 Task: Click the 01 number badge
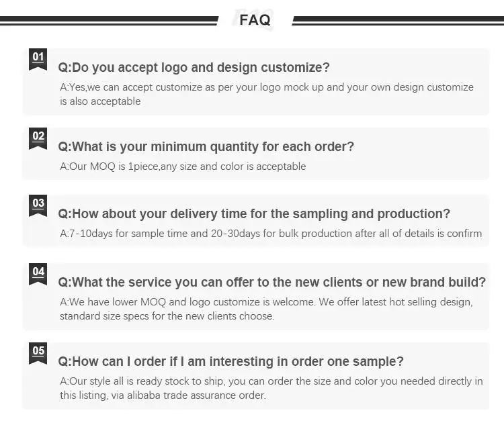tap(38, 58)
